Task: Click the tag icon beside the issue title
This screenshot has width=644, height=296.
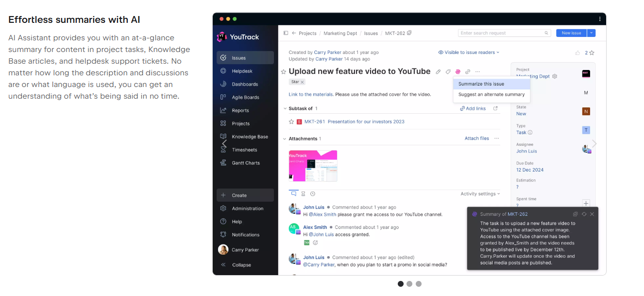Action: [x=448, y=72]
